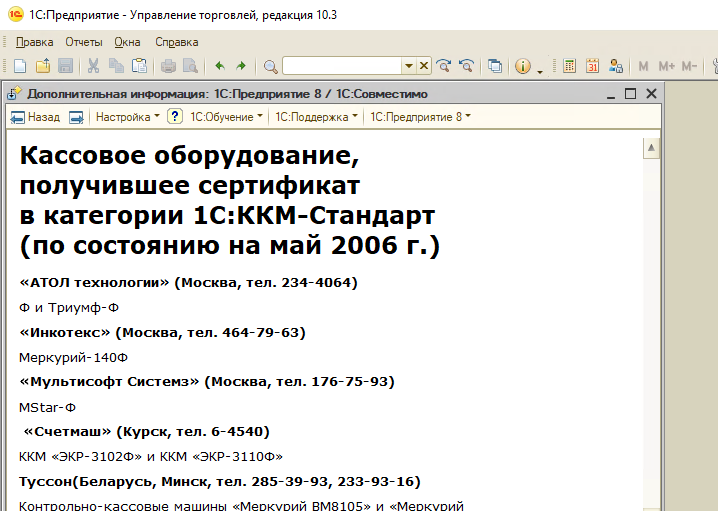
Task: Click the heading «Мультисофт Системз»
Action: point(109,382)
